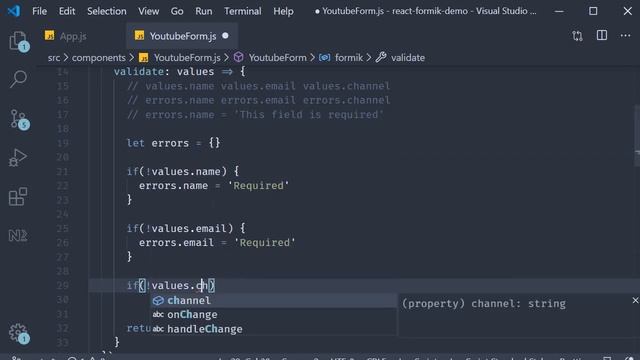Open the Edit menu
This screenshot has height=360, width=640.
[x=67, y=11]
